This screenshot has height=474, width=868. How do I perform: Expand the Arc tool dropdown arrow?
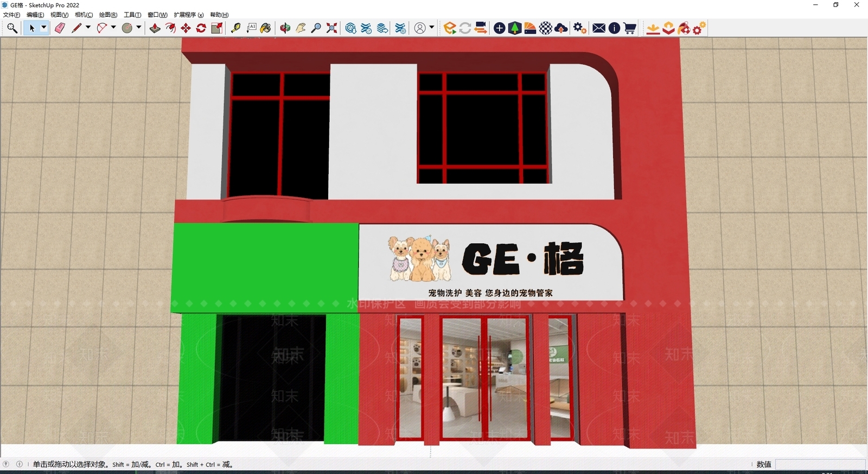point(113,28)
